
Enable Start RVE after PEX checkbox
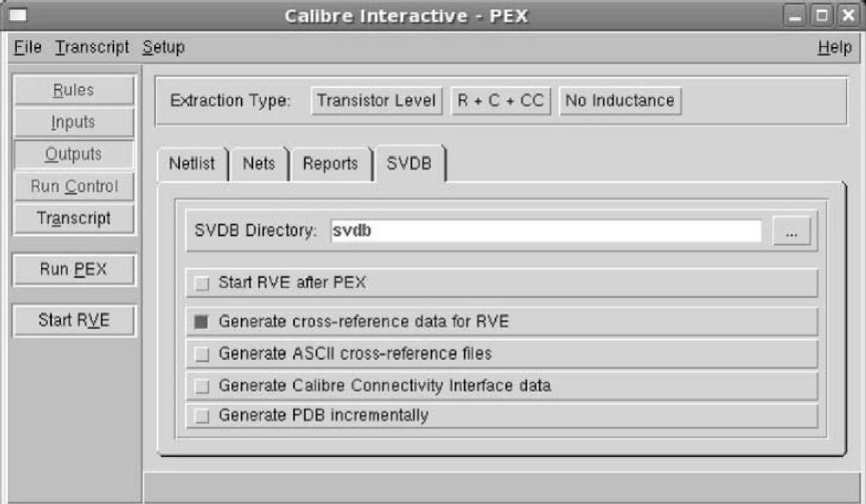(x=202, y=284)
